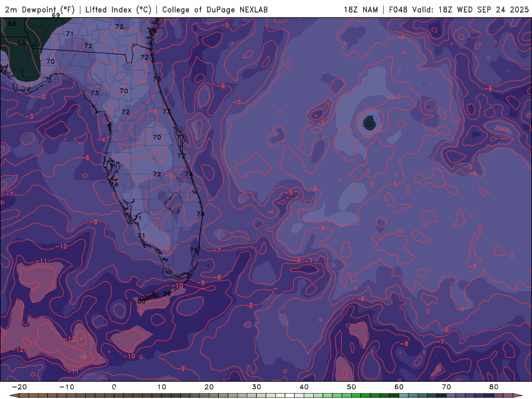This screenshot has width=532, height=399.
Task: Click the 69 dewpoint reading below the title
Action: (x=56, y=15)
